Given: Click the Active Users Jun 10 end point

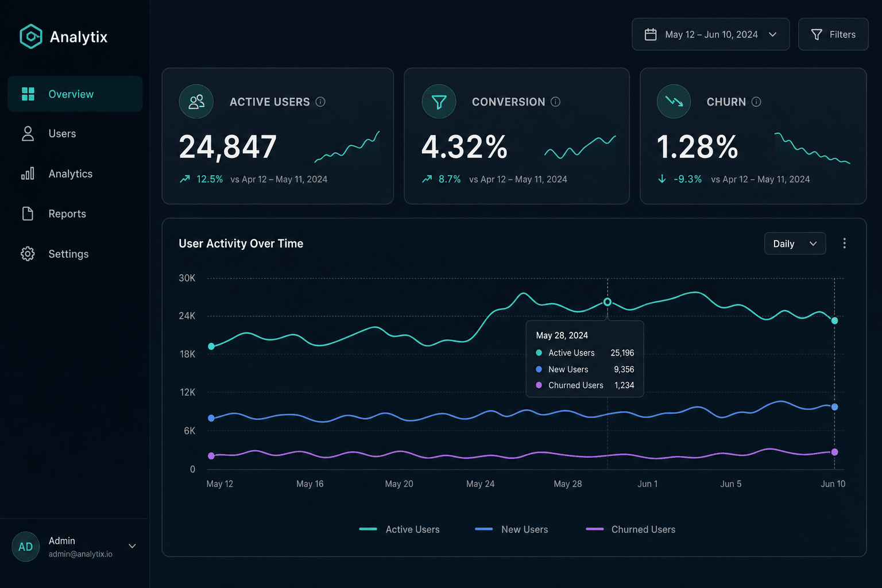Looking at the screenshot, I should coord(834,321).
